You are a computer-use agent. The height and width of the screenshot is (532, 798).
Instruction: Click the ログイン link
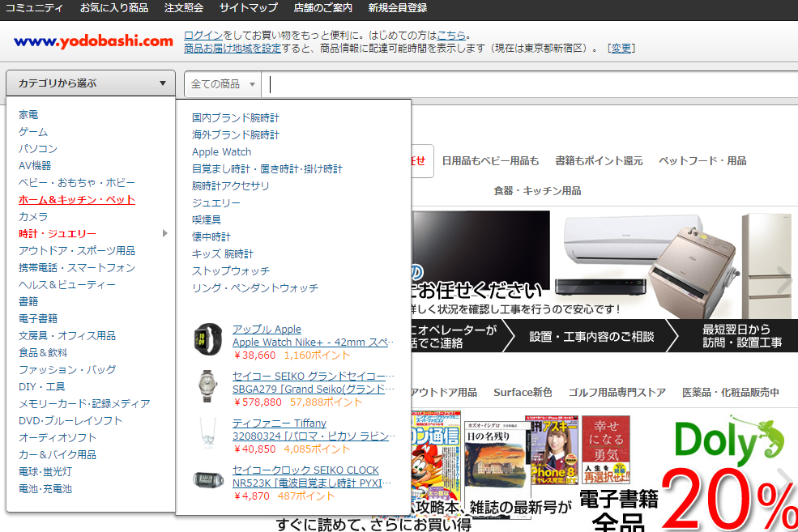point(203,35)
